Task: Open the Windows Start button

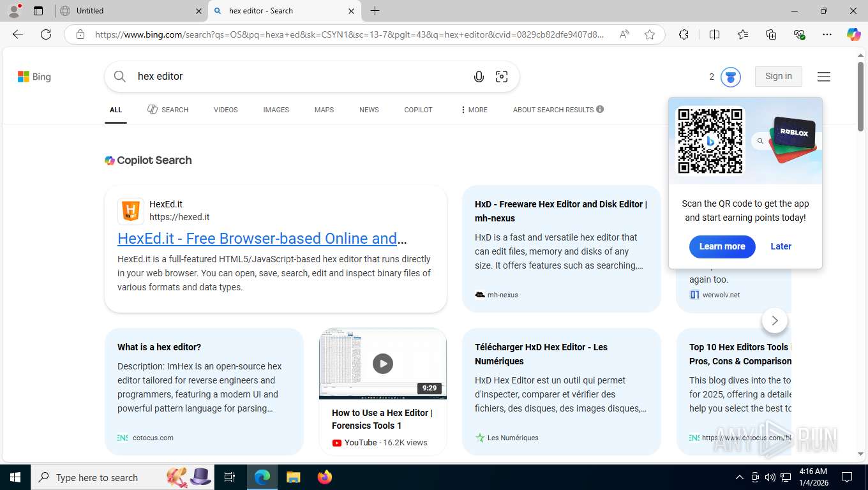Action: click(x=15, y=477)
